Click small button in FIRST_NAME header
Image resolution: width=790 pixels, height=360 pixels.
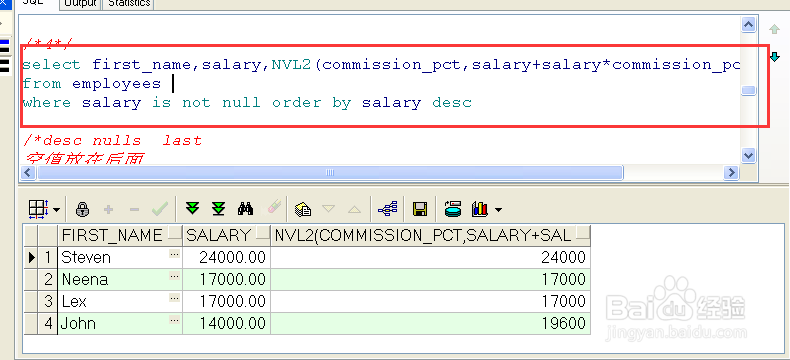[174, 234]
